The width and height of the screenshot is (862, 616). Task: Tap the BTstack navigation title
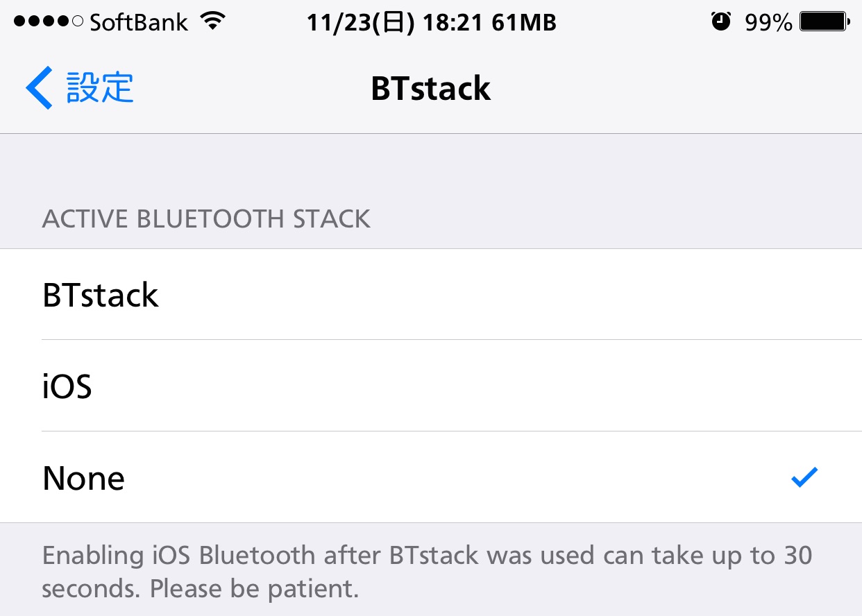(431, 89)
